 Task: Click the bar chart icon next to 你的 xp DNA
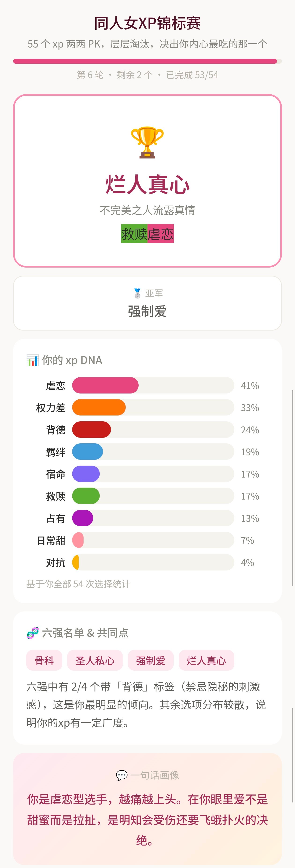pyautogui.click(x=33, y=360)
